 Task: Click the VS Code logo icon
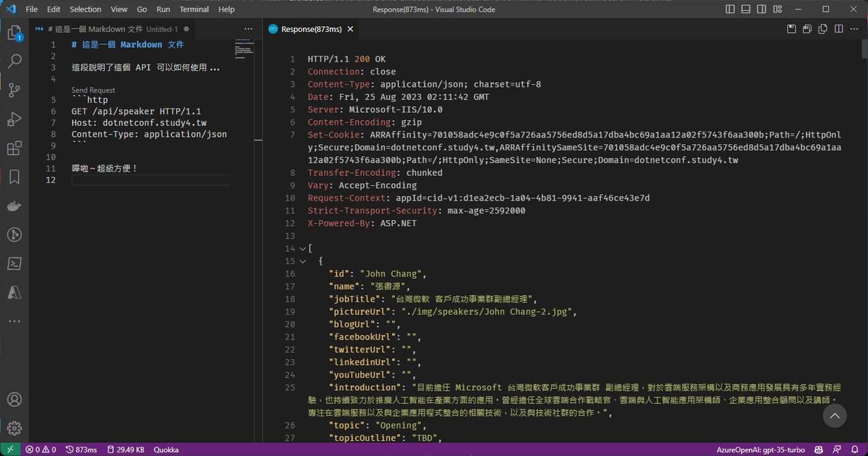click(11, 9)
